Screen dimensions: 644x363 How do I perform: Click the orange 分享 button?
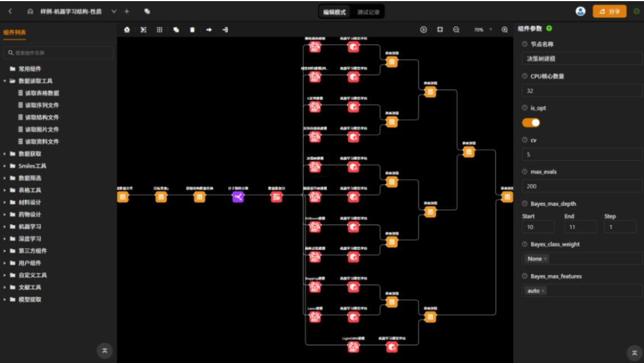[609, 11]
